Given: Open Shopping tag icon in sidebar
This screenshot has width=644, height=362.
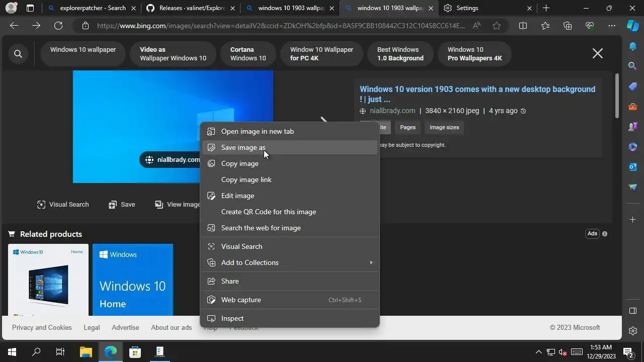Looking at the screenshot, I should (x=633, y=86).
